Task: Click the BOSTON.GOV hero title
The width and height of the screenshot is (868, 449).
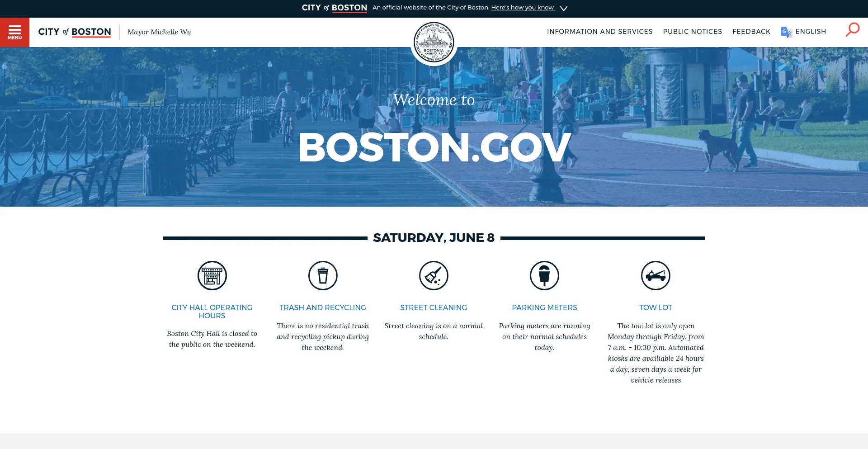Action: [x=434, y=147]
